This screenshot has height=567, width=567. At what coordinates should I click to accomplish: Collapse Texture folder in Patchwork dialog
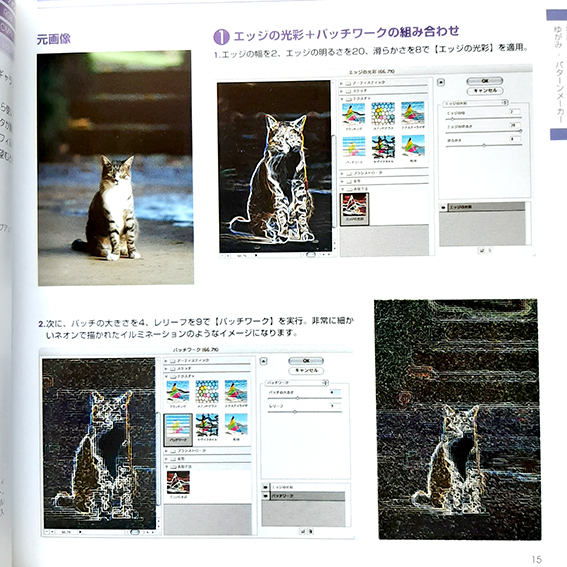click(x=166, y=376)
